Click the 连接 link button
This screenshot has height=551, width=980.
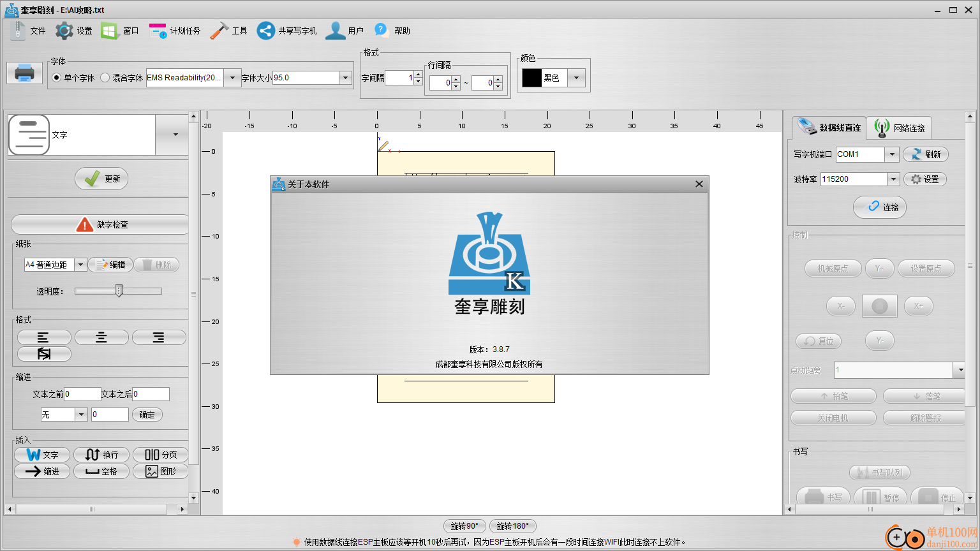pos(880,207)
